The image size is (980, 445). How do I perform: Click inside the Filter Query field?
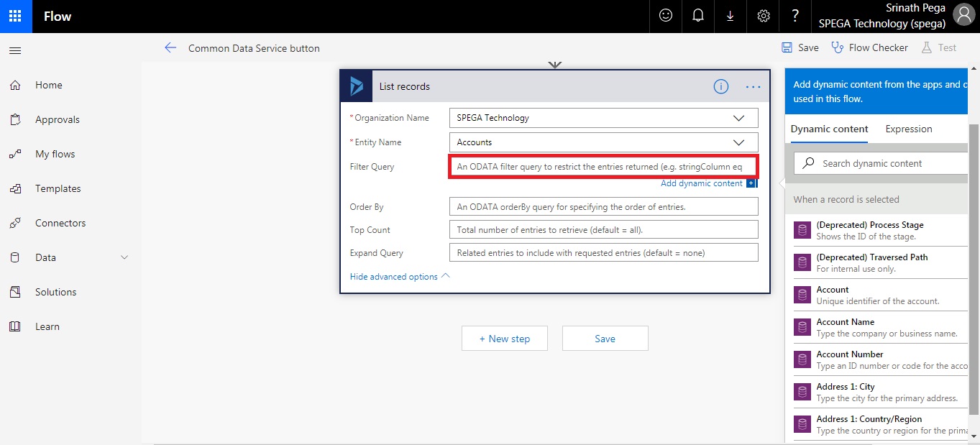603,167
